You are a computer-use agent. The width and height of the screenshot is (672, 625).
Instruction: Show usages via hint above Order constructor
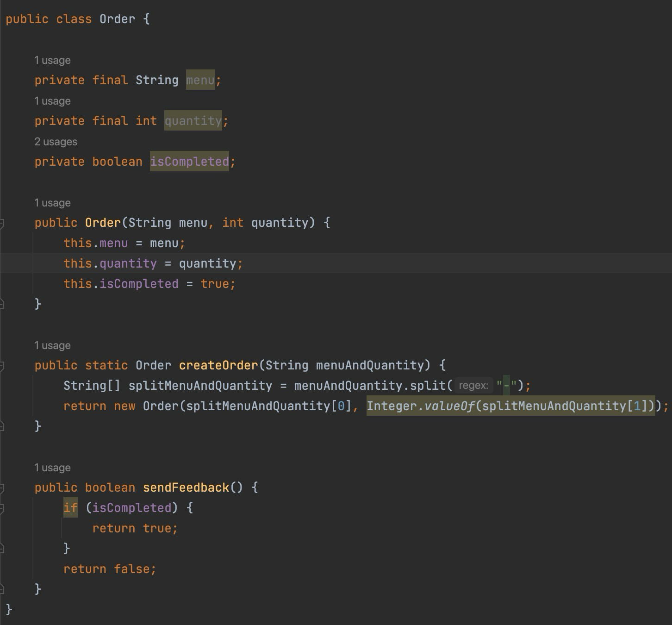coord(52,203)
